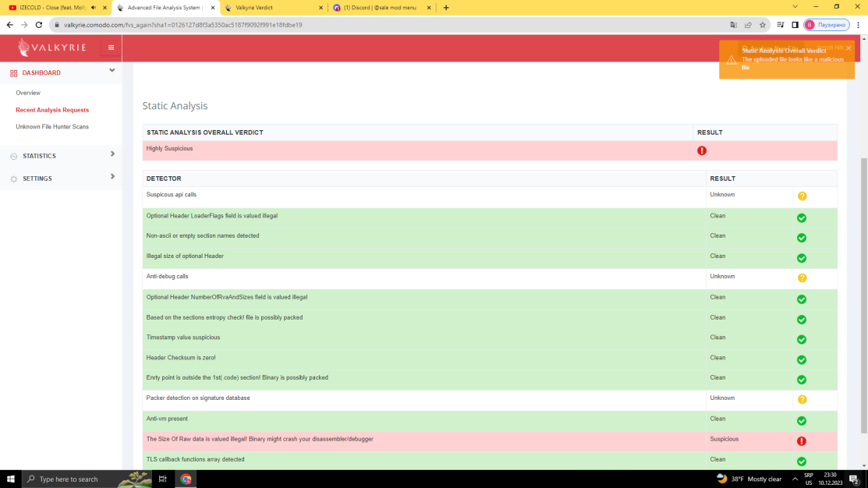The width and height of the screenshot is (868, 488).
Task: Click the unknown icon for Packer detection row
Action: tap(802, 399)
